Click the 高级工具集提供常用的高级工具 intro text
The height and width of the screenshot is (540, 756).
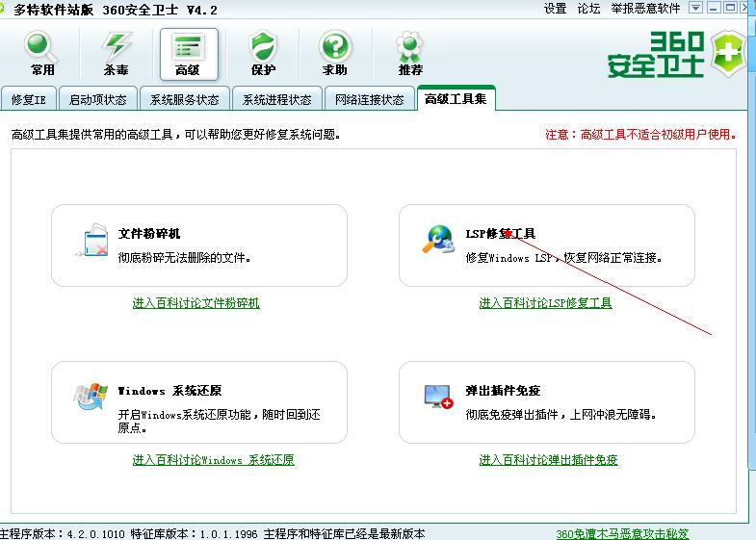tap(176, 135)
